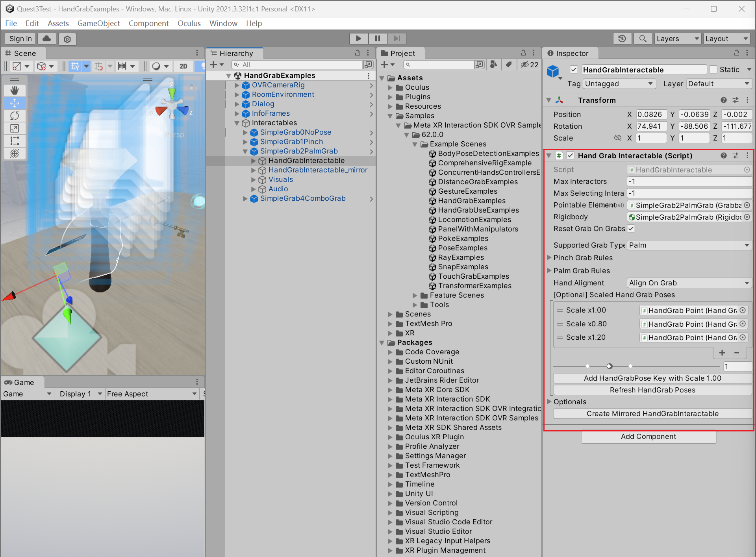Toggle Reset Grab On Grabs checkbox

click(x=631, y=229)
